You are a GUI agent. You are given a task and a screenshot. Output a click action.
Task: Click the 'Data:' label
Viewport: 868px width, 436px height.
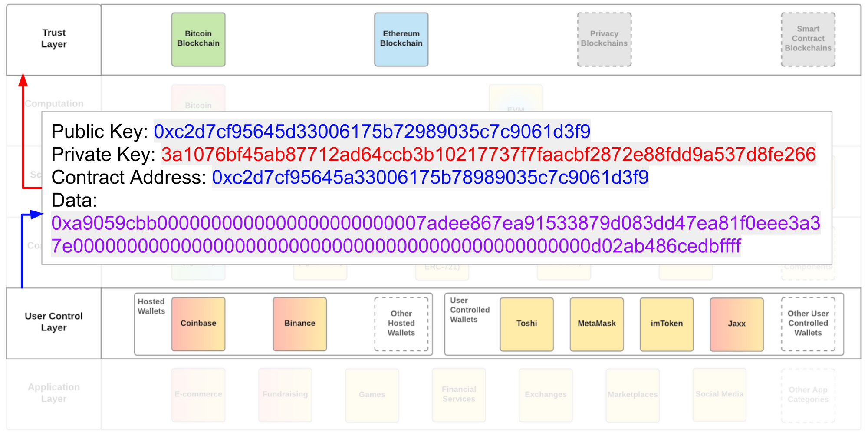coord(74,200)
